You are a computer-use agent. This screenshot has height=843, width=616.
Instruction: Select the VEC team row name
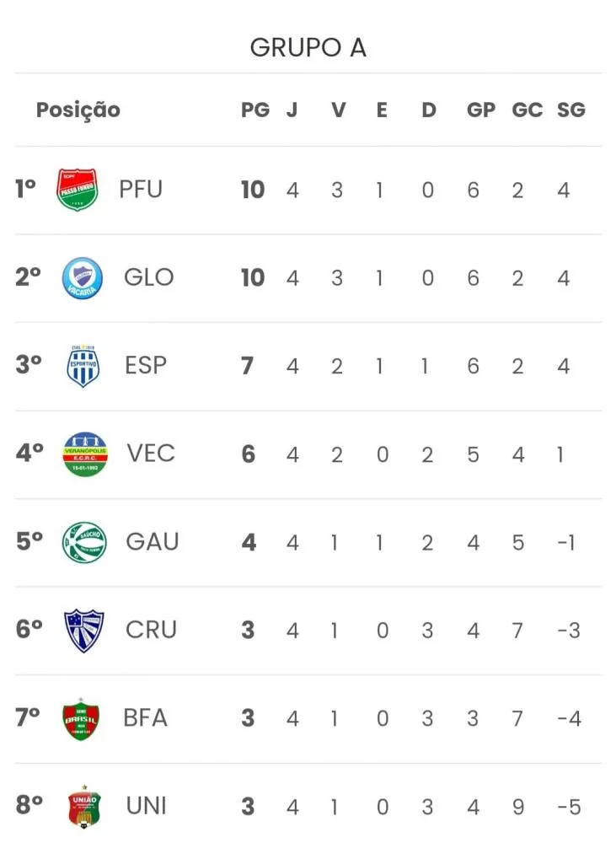[x=151, y=454]
